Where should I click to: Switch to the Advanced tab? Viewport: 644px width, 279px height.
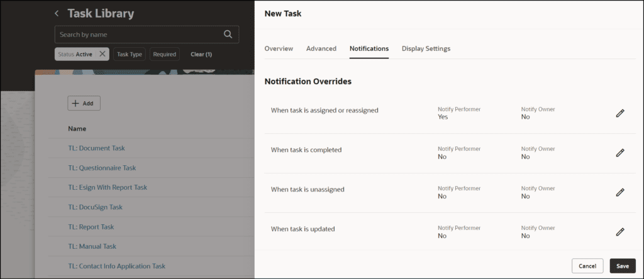(321, 48)
